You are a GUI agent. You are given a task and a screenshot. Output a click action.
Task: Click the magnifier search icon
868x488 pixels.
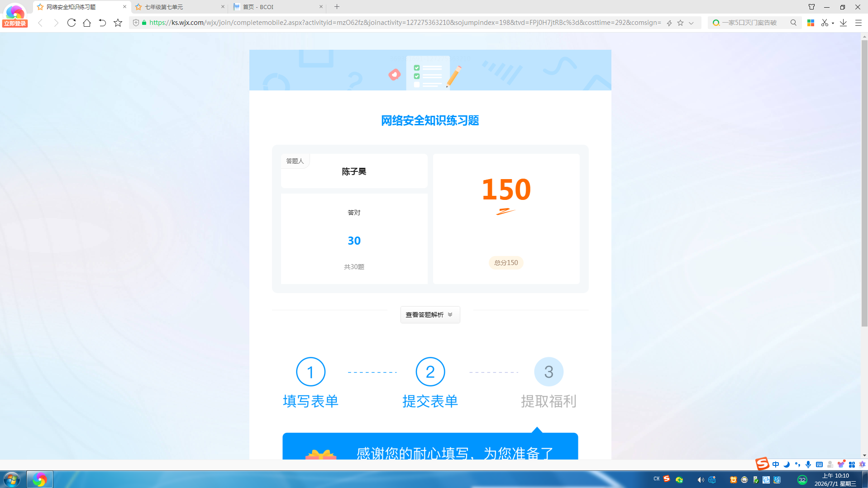coord(793,23)
